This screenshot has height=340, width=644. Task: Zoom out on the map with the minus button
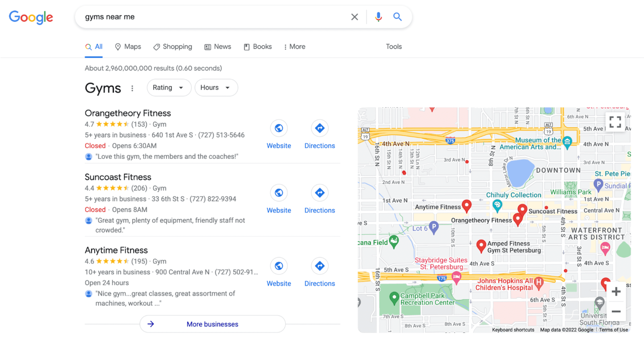point(616,311)
